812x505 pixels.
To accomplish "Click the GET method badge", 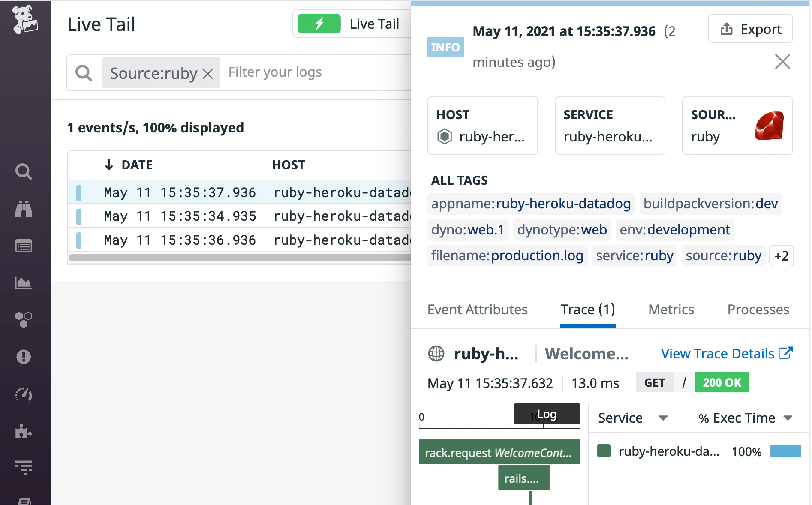I will click(x=655, y=382).
